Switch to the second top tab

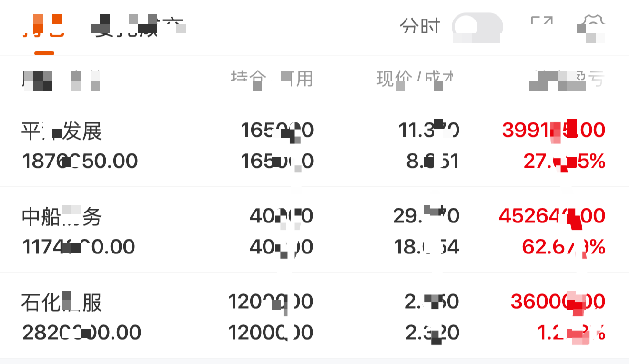pyautogui.click(x=137, y=27)
